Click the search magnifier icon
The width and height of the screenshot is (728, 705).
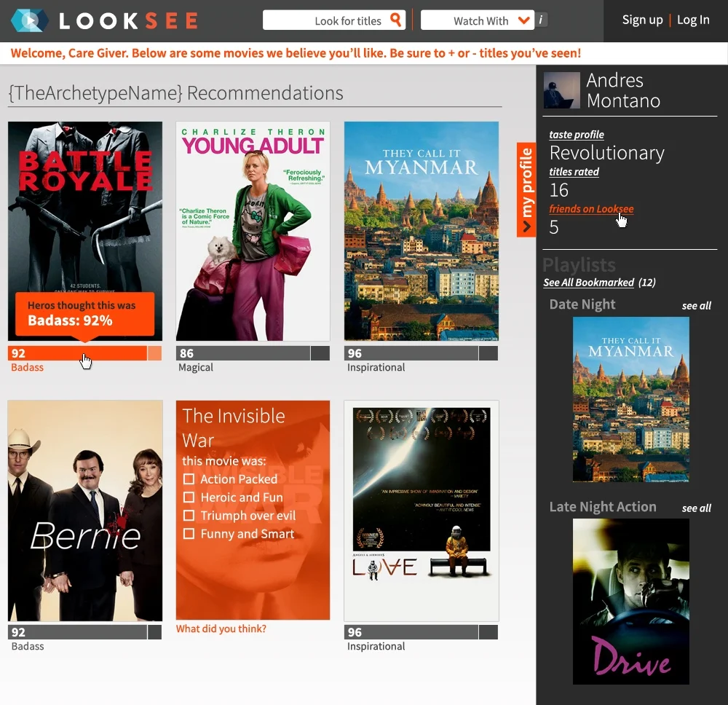tap(395, 20)
